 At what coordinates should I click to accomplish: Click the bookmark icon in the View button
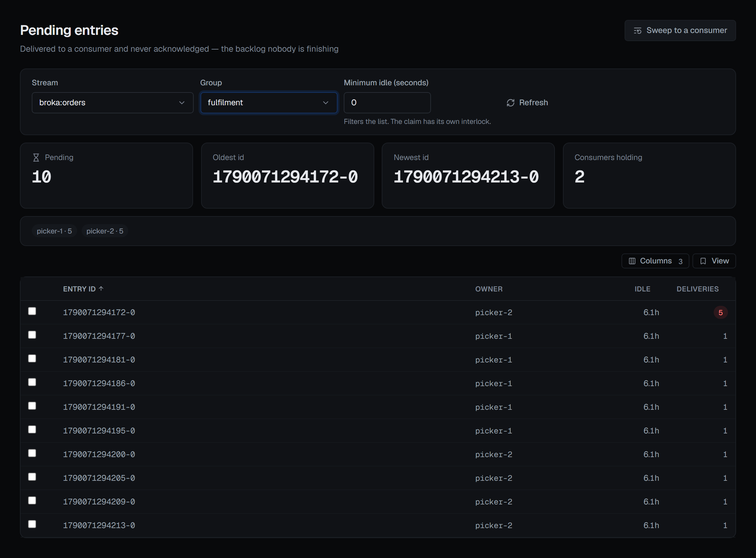(x=703, y=261)
